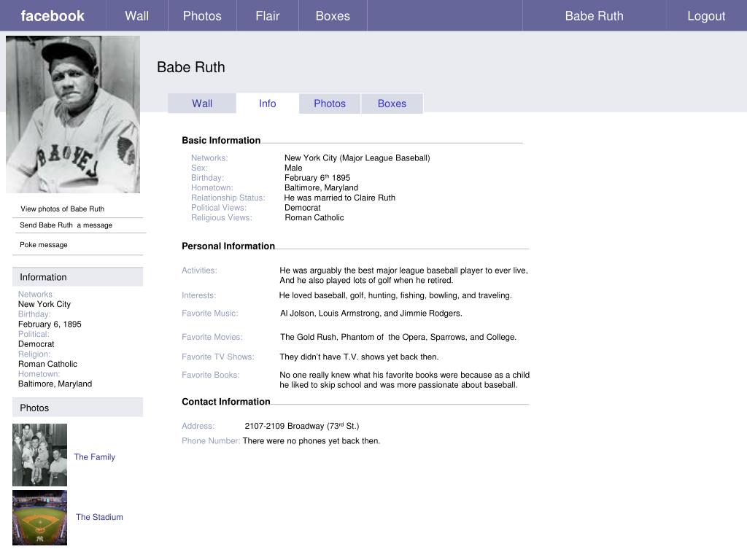747x560 pixels.
Task: Click View photos of Babe Ruth
Action: (63, 209)
